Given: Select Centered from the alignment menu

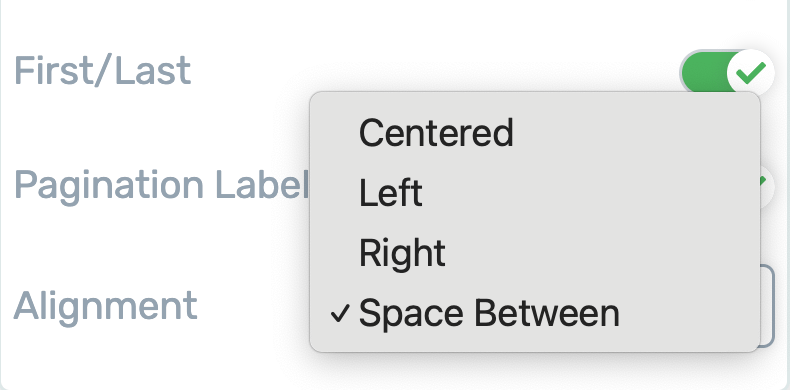Looking at the screenshot, I should tap(535, 133).
